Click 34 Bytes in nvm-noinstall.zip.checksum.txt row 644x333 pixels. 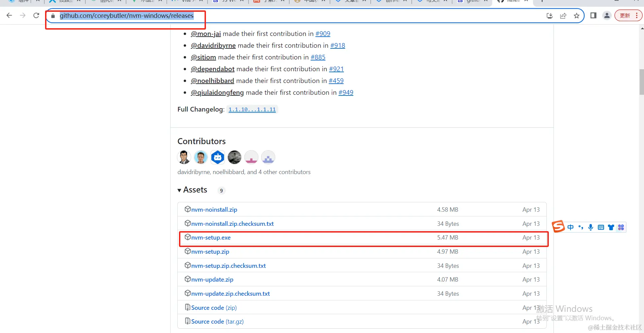click(x=448, y=224)
